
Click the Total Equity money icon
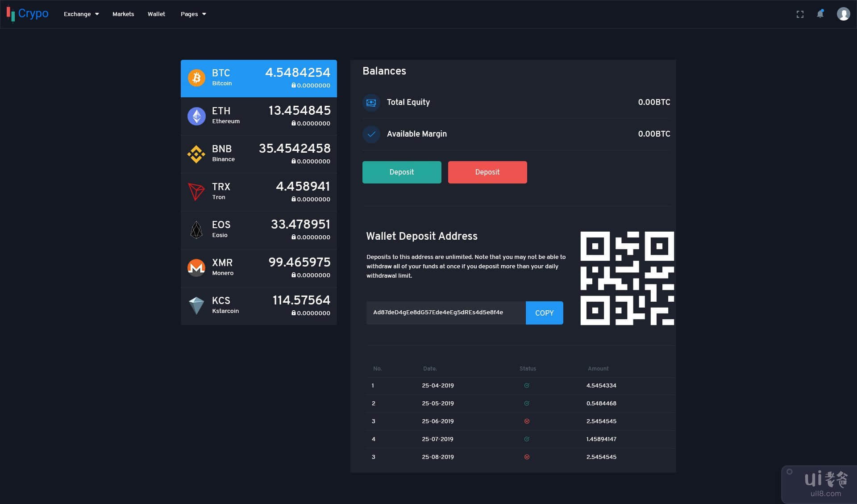[371, 102]
